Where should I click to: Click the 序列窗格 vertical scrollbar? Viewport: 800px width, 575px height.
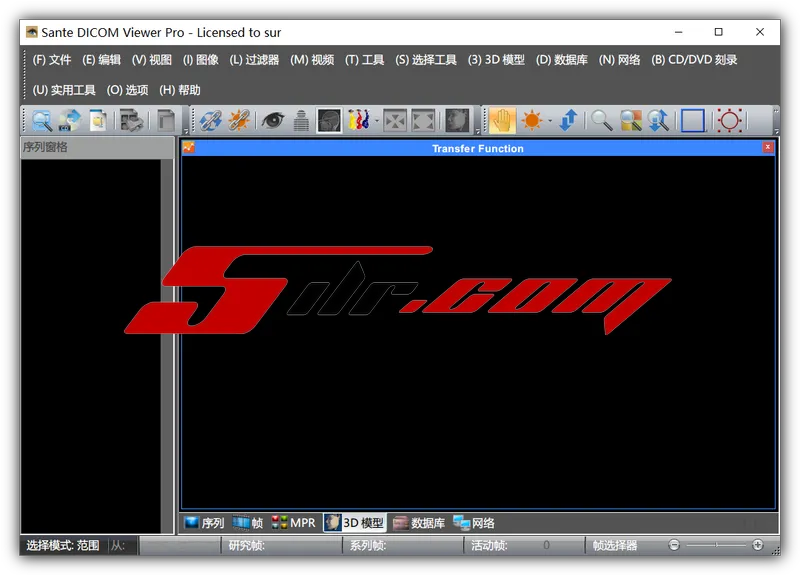click(x=167, y=346)
